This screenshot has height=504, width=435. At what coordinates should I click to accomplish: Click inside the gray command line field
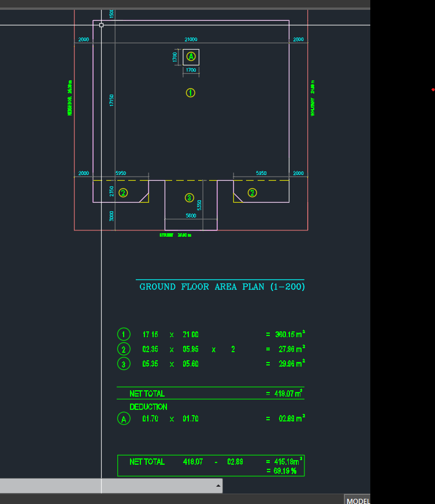[111, 486]
